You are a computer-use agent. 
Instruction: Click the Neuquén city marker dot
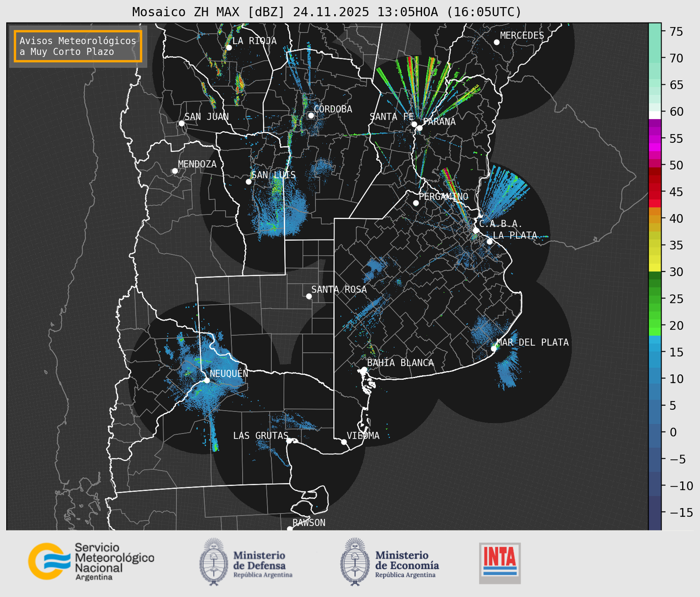pyautogui.click(x=207, y=380)
